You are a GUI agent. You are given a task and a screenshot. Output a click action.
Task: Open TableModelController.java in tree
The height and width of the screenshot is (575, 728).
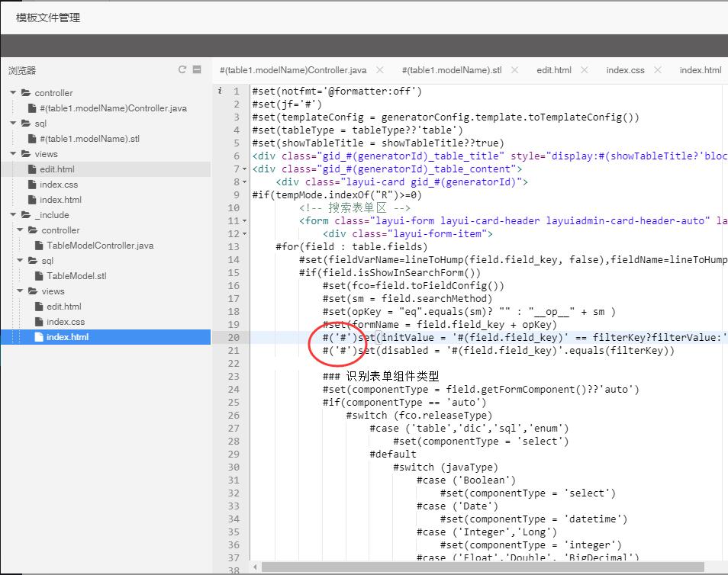point(100,246)
